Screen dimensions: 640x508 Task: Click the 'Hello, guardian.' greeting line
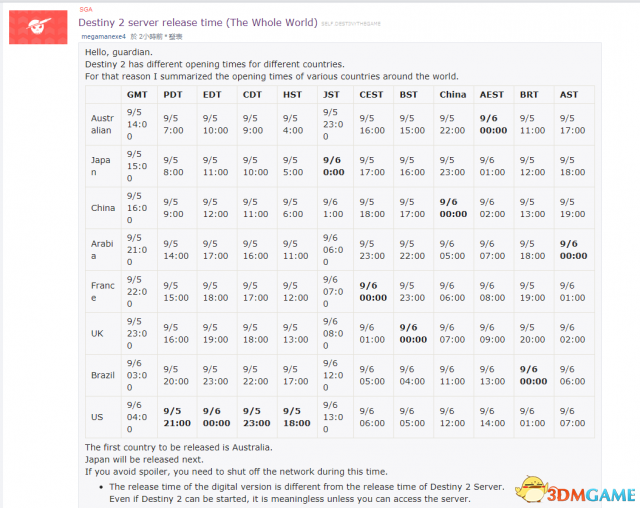coord(119,52)
